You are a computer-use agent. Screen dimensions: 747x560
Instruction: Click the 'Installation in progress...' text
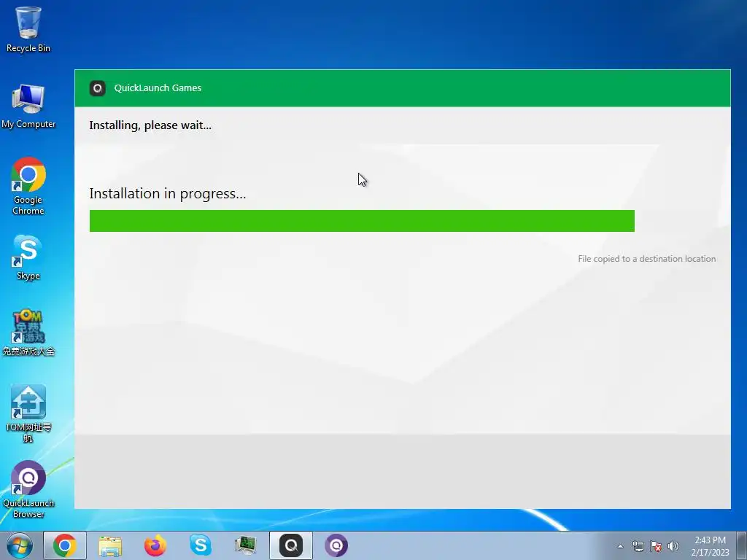point(168,194)
